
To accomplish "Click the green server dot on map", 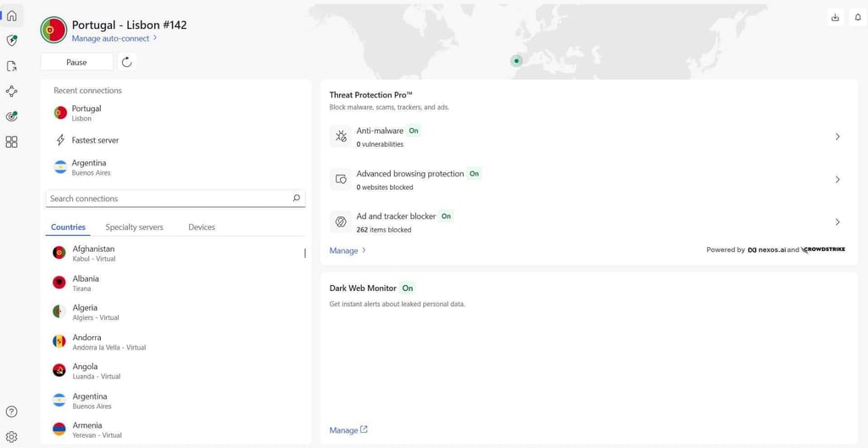I will (x=516, y=61).
